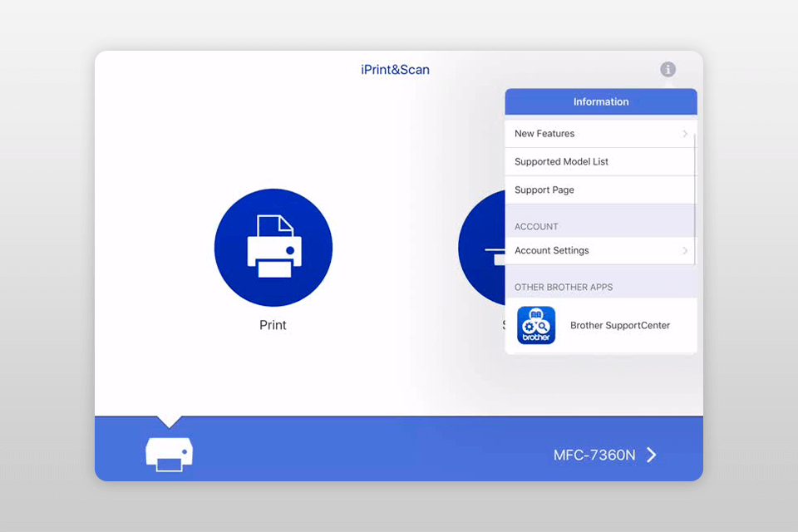Click the OTHER BROTHER APPS heading
Viewport: 798px width, 532px height.
click(564, 287)
